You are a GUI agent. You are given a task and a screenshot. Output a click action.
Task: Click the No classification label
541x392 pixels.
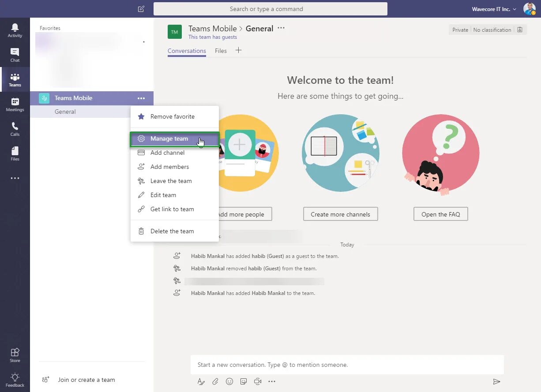click(492, 30)
